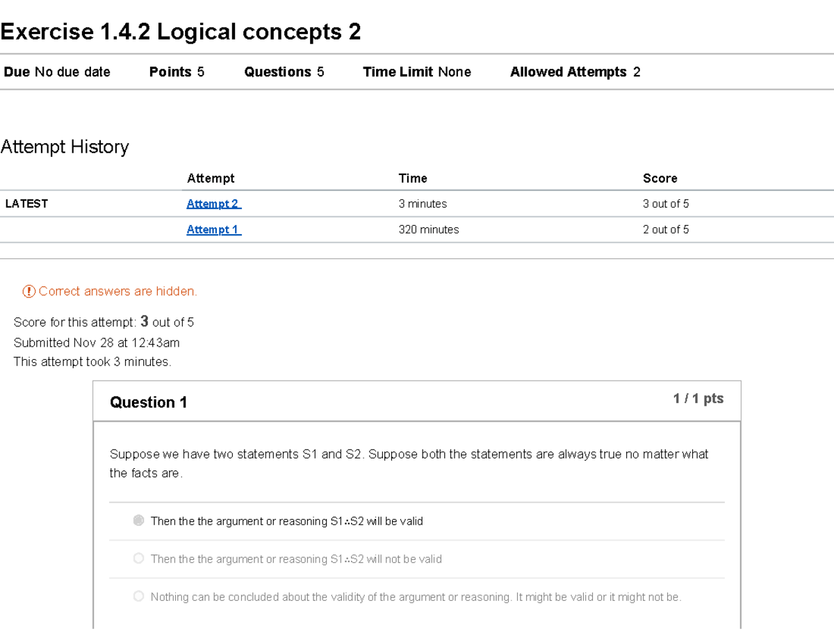
Task: Click the orange warning icon beside hidden answers notice
Action: pyautogui.click(x=28, y=291)
